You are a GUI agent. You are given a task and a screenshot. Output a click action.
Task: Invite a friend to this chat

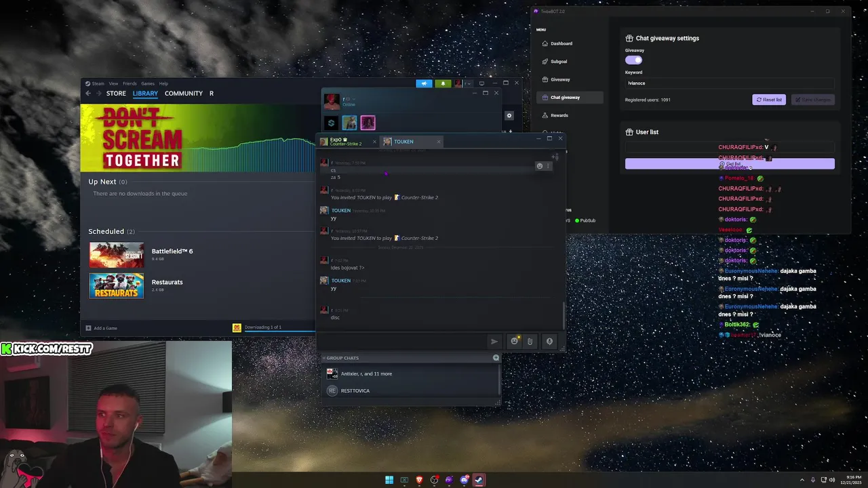click(x=555, y=157)
